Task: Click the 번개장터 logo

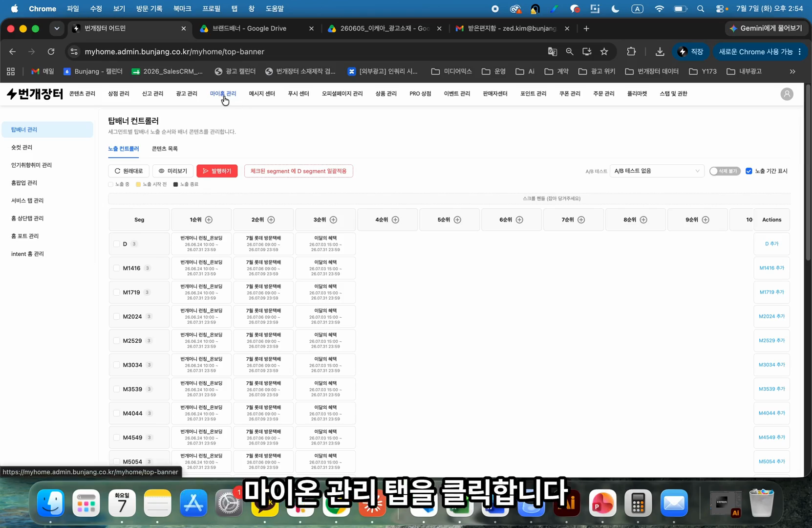Action: pos(35,93)
